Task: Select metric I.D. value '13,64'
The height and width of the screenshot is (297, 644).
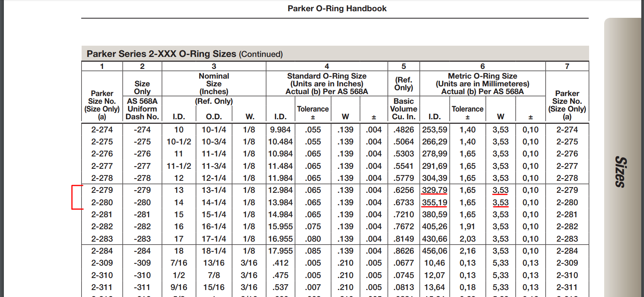Action: click(x=434, y=287)
